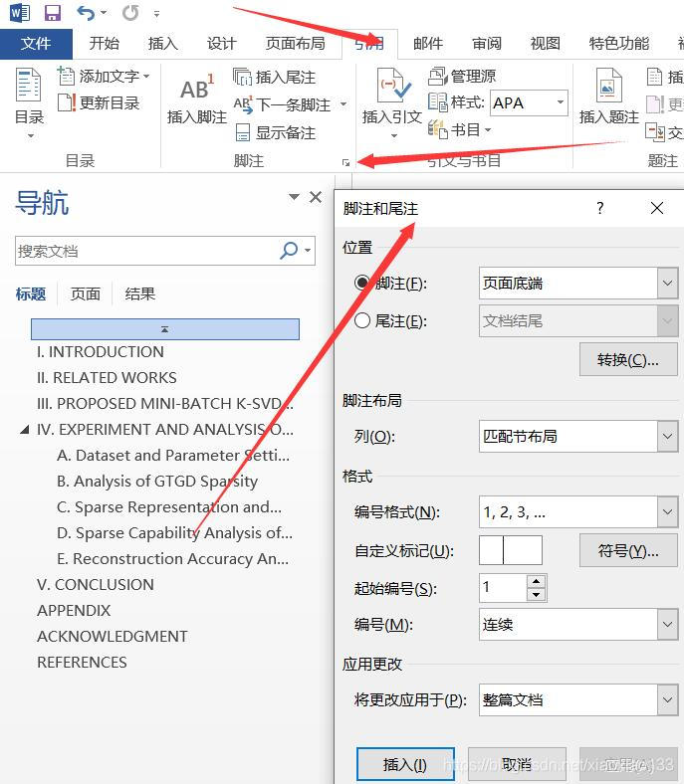Go to heading V. CONCLUSION

click(95, 585)
